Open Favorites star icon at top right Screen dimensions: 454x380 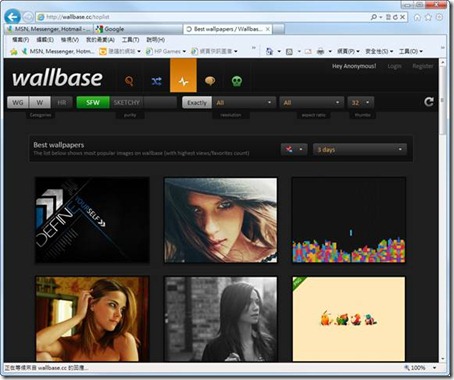click(428, 17)
